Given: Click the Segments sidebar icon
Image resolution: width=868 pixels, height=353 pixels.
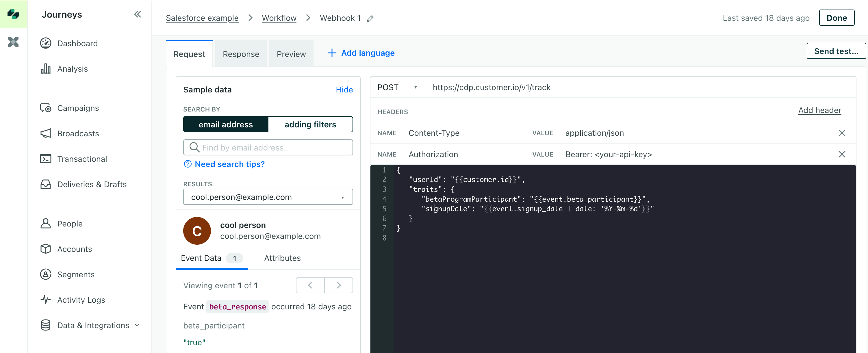Looking at the screenshot, I should (46, 274).
